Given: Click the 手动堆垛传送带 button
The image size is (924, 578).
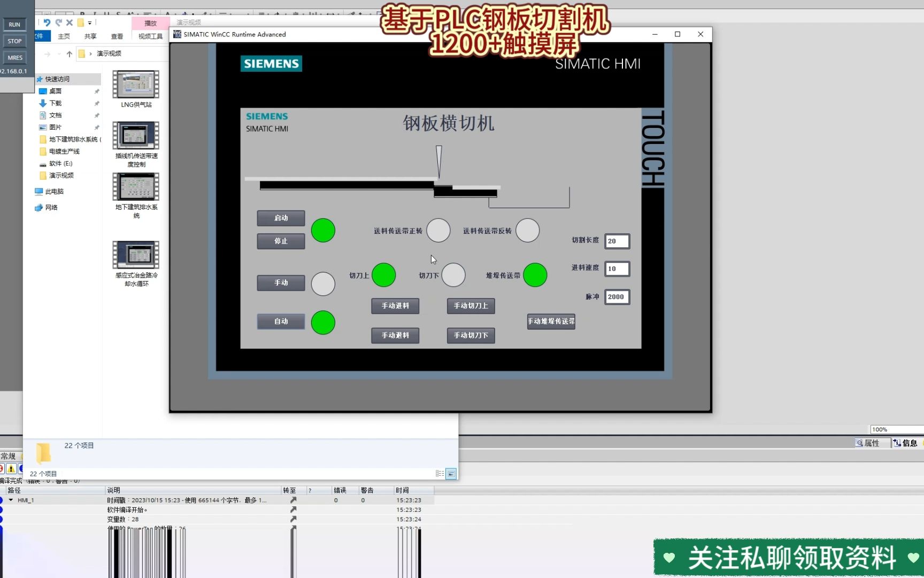Looking at the screenshot, I should 551,322.
